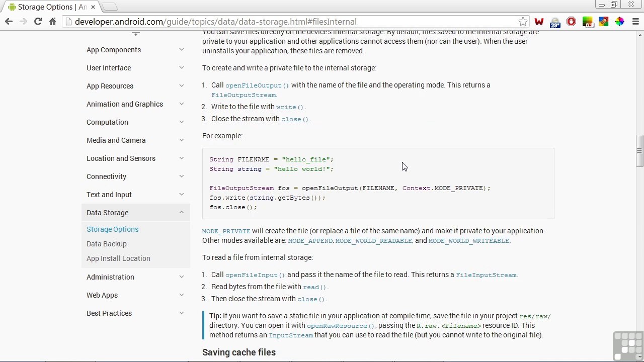This screenshot has height=362, width=644.
Task: Expand the Connectivity section
Action: point(182,176)
